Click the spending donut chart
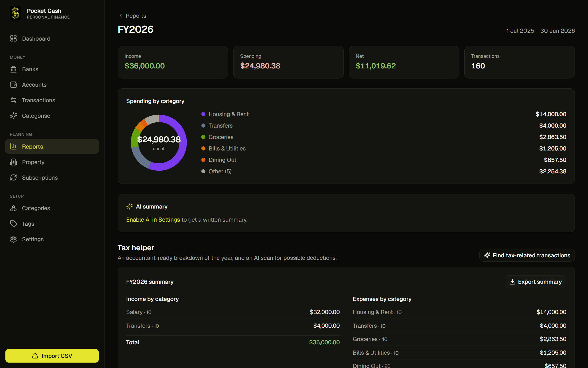This screenshot has height=368, width=588. pyautogui.click(x=159, y=143)
